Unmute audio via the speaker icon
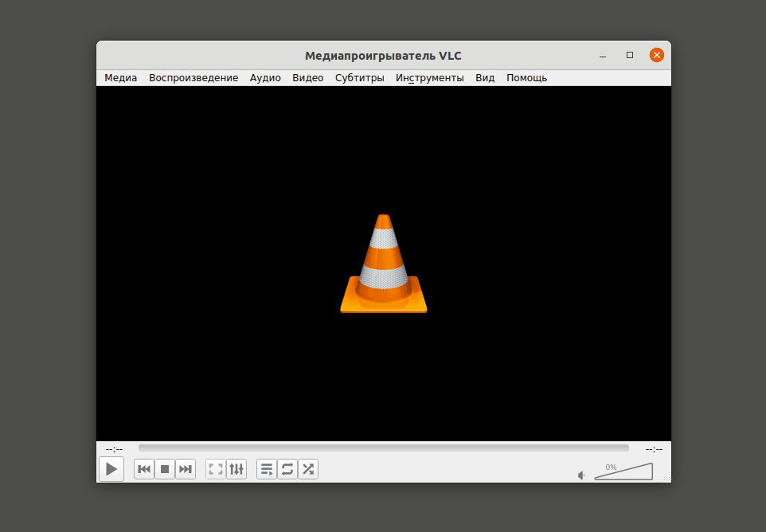Screen dimensions: 766x532 (x=581, y=475)
